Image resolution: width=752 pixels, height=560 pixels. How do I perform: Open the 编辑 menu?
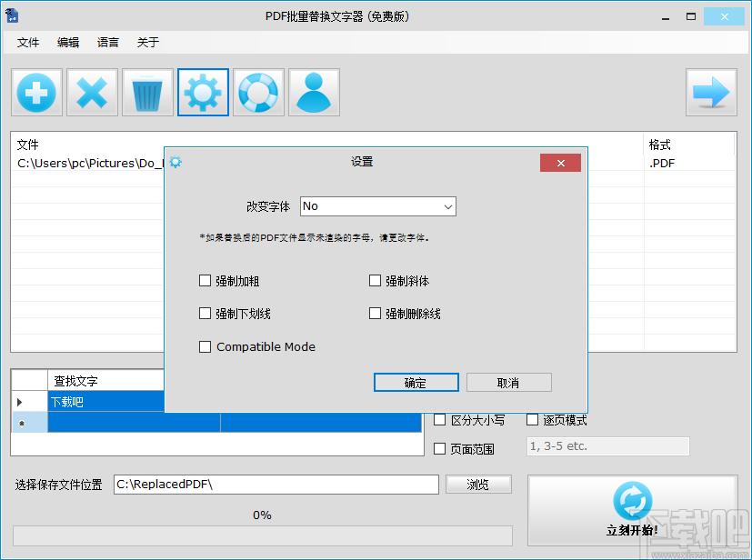(68, 43)
